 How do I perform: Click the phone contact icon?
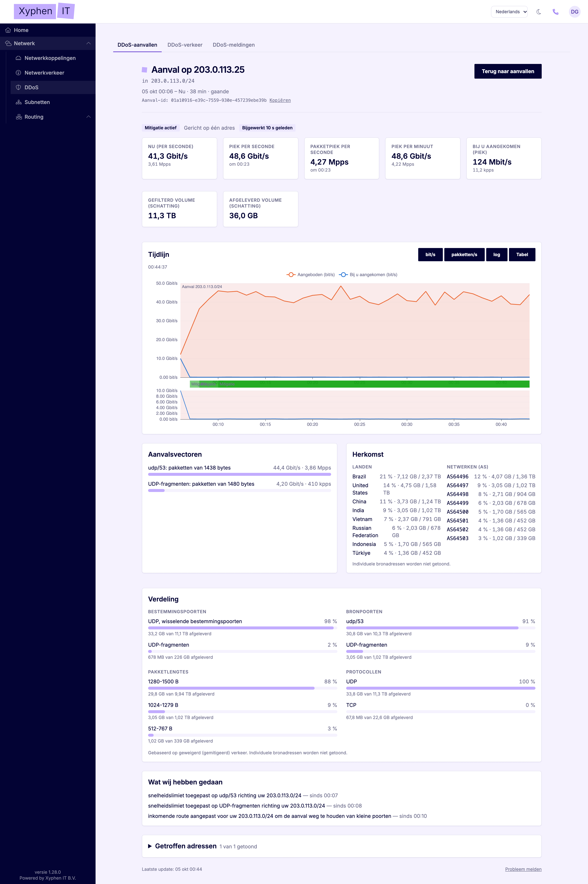click(x=556, y=12)
